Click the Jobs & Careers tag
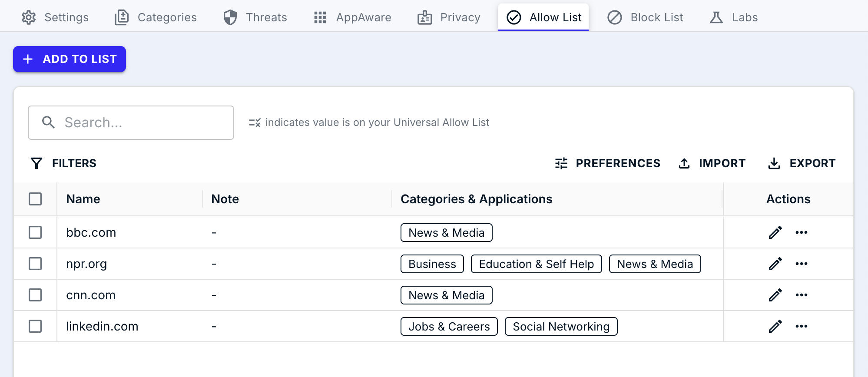Viewport: 868px width, 377px height. (449, 326)
